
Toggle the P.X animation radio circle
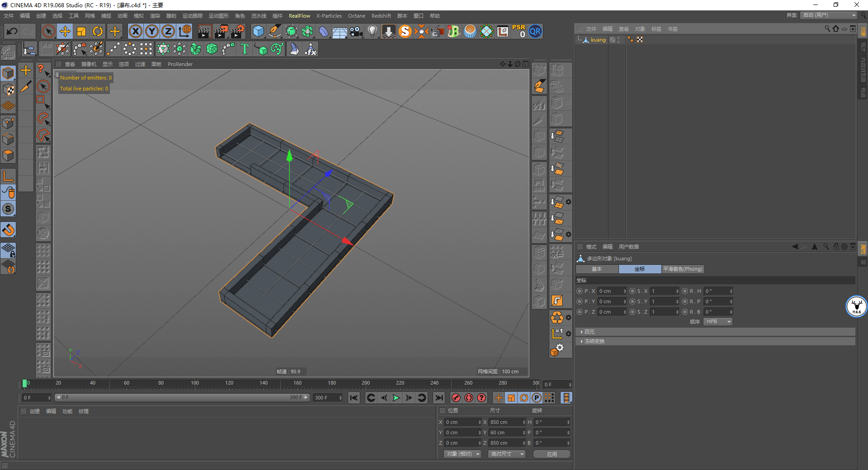580,291
